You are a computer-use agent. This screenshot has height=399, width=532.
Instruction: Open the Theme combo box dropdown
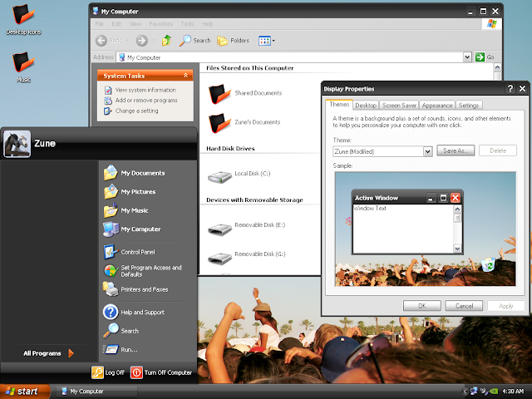pos(428,151)
